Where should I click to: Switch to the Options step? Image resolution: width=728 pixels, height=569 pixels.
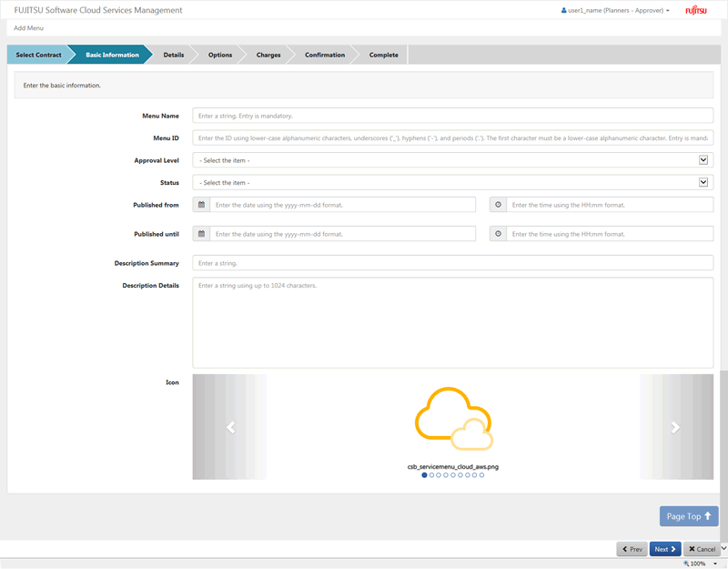[x=220, y=55]
